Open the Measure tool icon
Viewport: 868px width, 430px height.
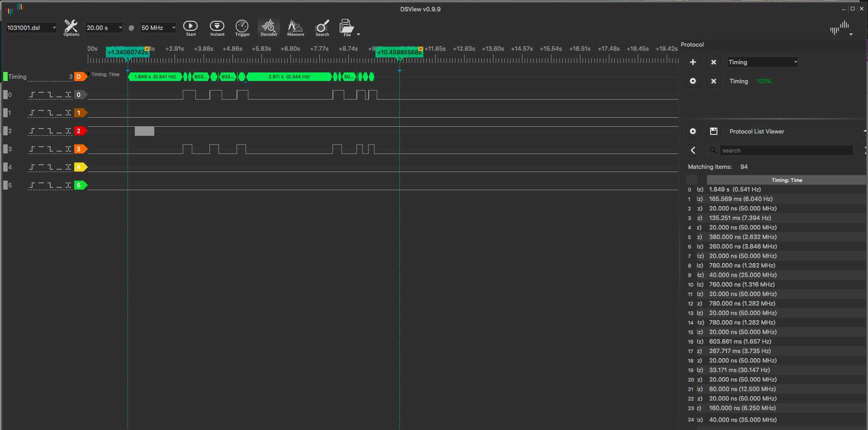click(x=295, y=28)
